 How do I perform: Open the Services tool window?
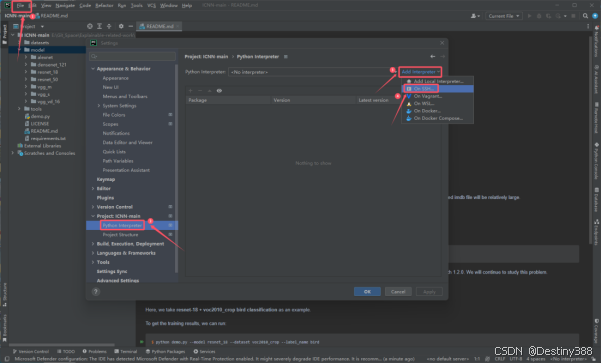point(205,351)
